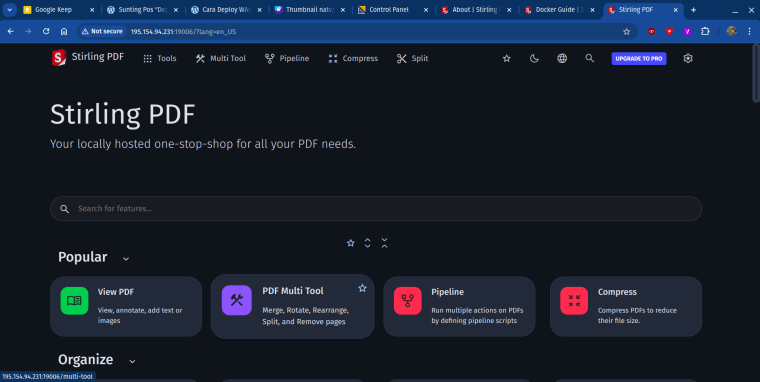Open the View PDF card
Viewport: 760px width, 382px height.
point(126,306)
